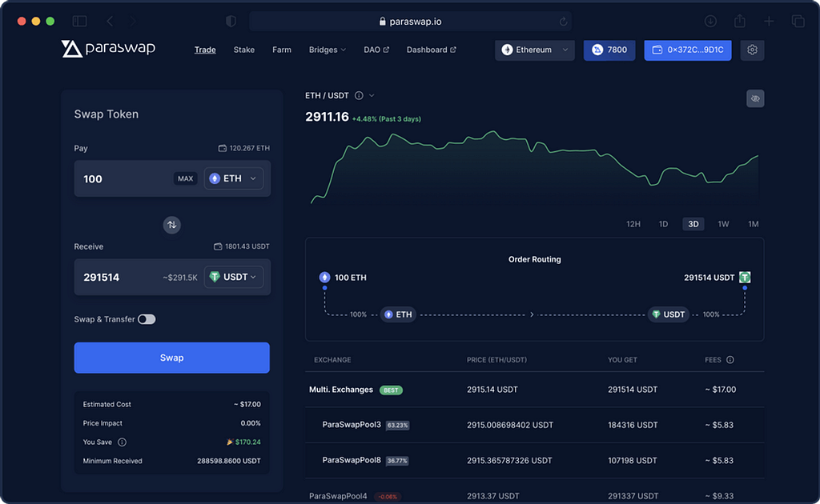Click the paraswap.io address bar
Screen dimensions: 820x504
(x=410, y=22)
